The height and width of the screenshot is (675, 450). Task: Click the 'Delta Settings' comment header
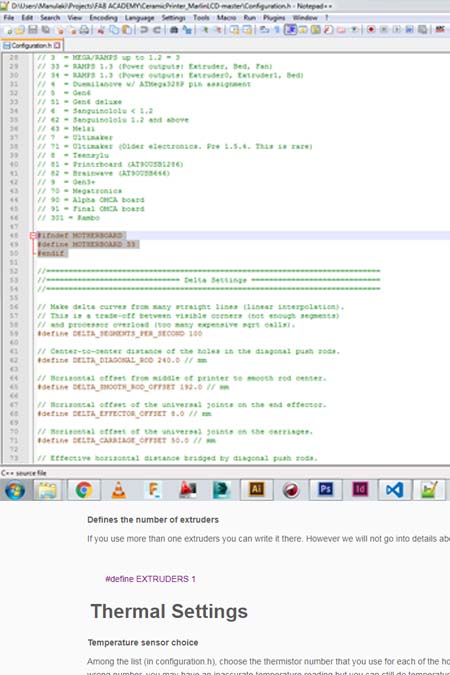point(215,280)
